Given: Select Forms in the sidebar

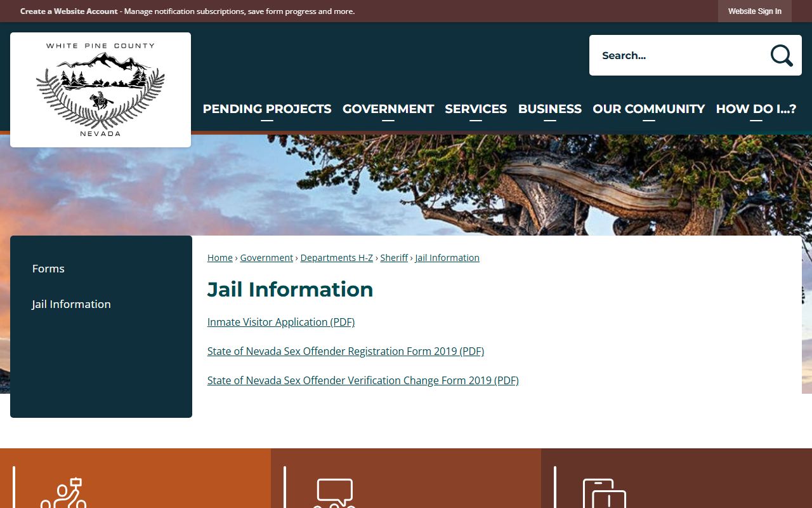Looking at the screenshot, I should click(48, 269).
